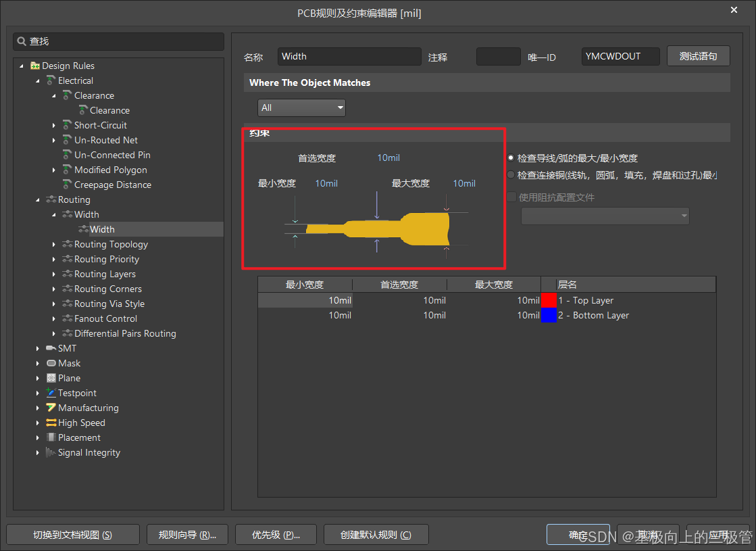
Task: Select the Width rule under Routing Width
Action: [102, 229]
